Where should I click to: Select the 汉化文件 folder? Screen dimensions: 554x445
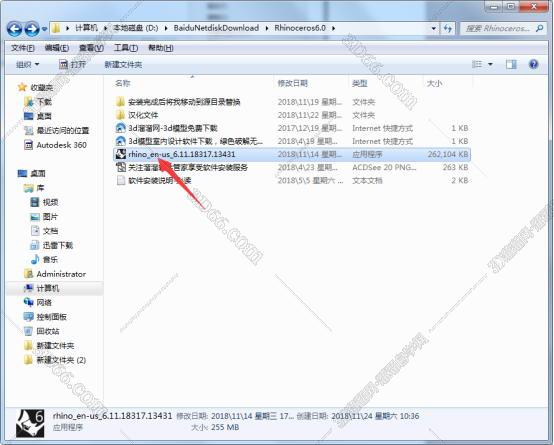point(143,115)
